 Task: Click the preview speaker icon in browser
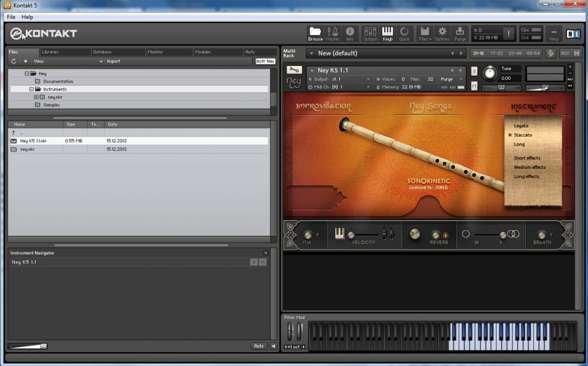tap(273, 346)
